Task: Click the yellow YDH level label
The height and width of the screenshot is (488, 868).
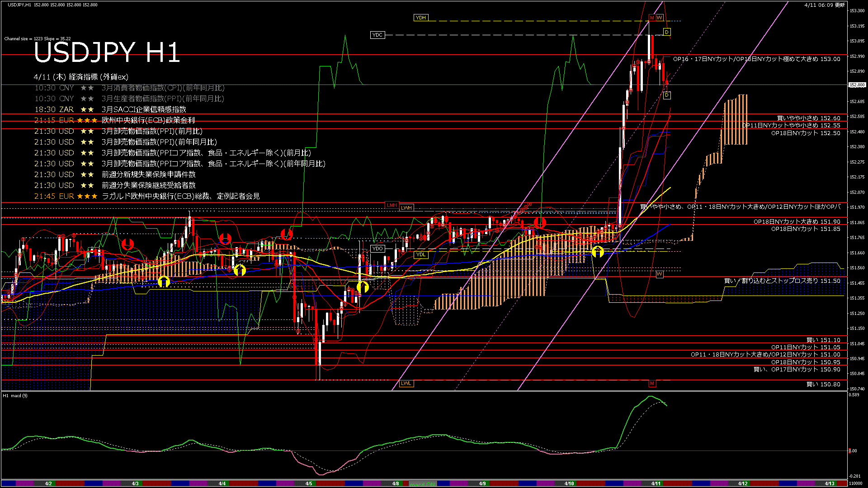Action: 420,18
